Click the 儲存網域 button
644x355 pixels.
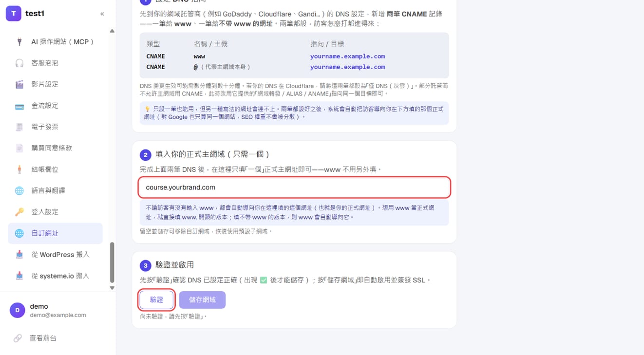202,299
